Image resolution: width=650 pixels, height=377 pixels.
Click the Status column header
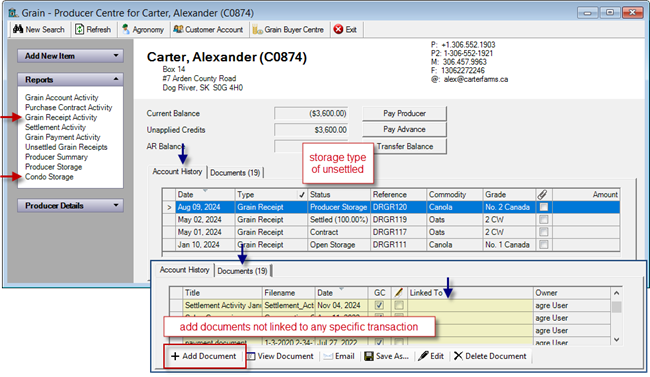pos(339,195)
